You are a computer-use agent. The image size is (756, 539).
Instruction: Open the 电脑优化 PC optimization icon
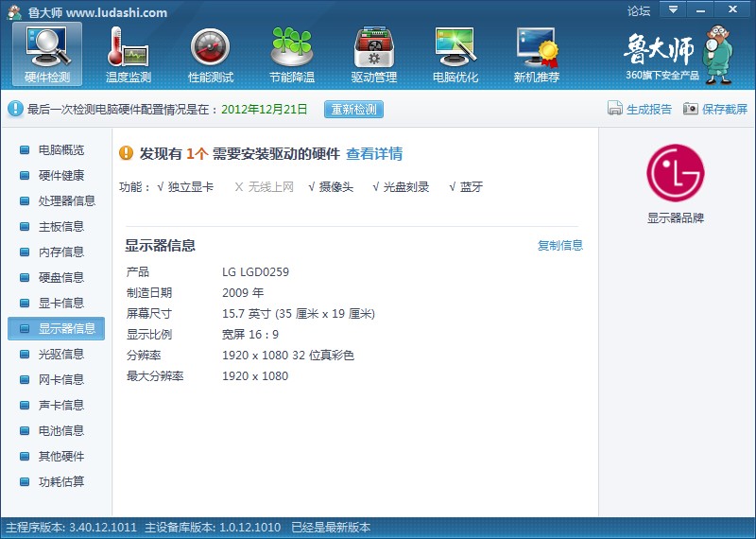(x=455, y=46)
